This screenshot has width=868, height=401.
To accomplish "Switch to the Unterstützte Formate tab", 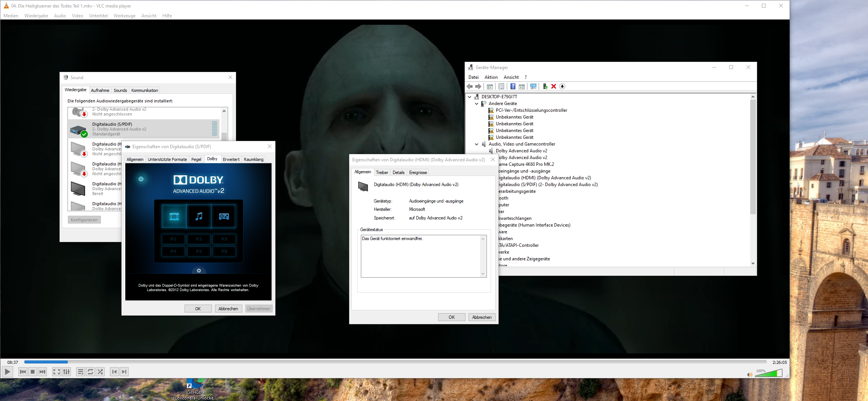I will click(167, 159).
